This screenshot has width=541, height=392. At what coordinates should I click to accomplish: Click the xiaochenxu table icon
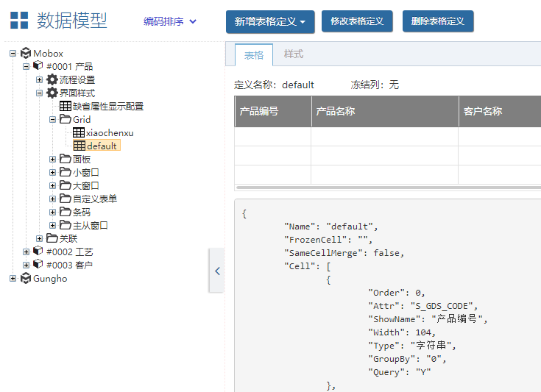tap(79, 133)
